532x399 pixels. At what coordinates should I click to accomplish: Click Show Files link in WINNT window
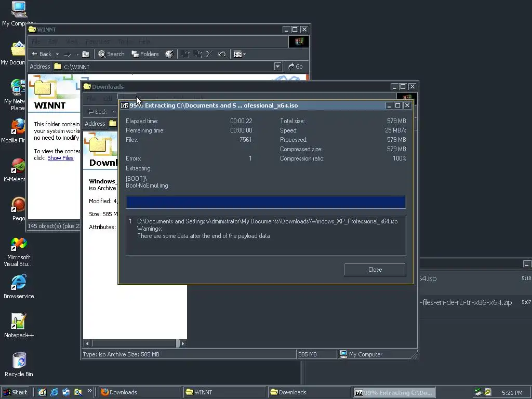(x=60, y=158)
